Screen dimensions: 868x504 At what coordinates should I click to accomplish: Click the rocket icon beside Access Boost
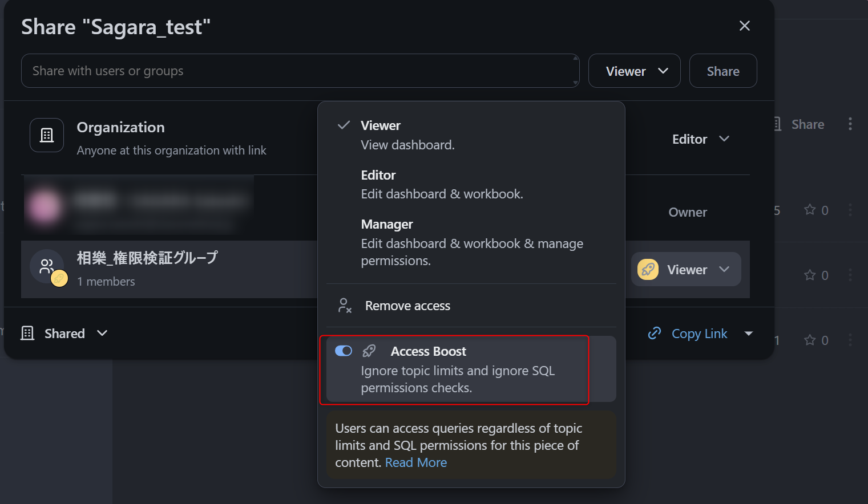pos(369,351)
